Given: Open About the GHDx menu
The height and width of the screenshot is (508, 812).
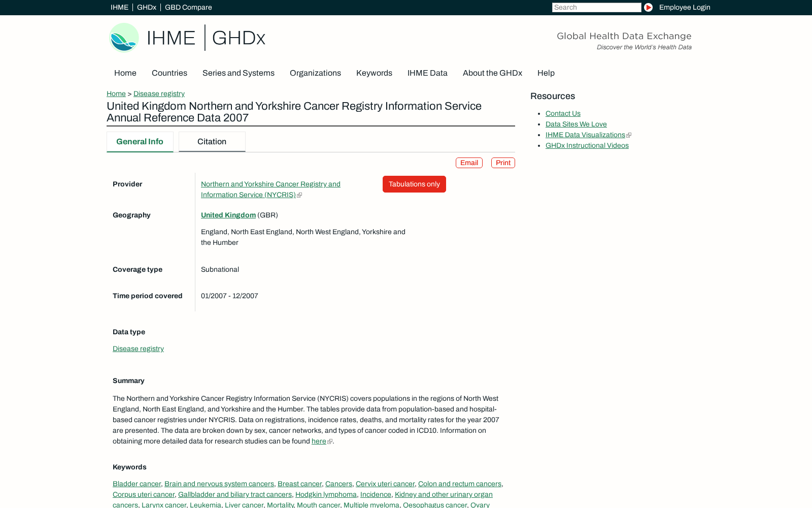Looking at the screenshot, I should point(492,73).
